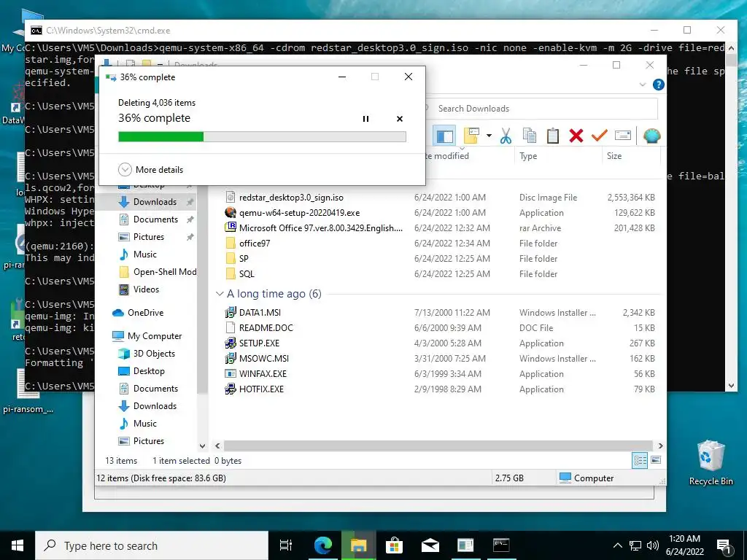Screen dimensions: 747x560
Task: Launch Microsoft Edge from taskbar
Action: click(322, 545)
